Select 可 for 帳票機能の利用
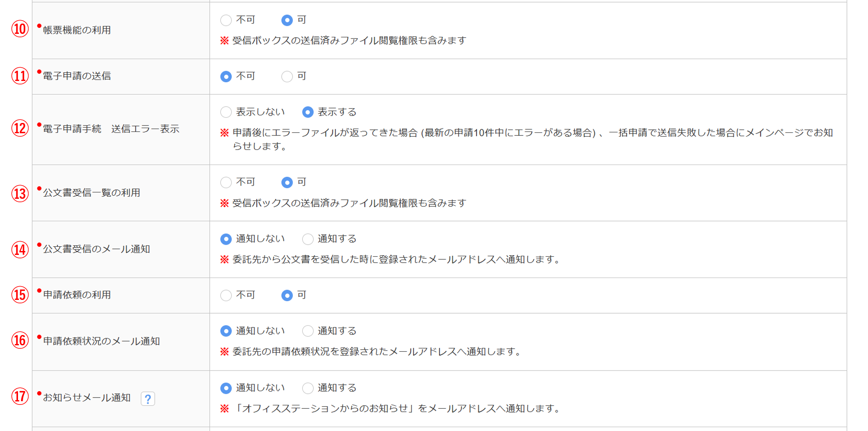The width and height of the screenshot is (868, 431). [287, 20]
